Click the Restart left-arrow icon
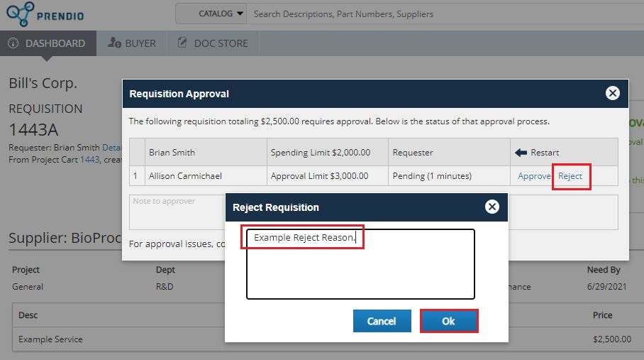The width and height of the screenshot is (644, 360). 521,153
